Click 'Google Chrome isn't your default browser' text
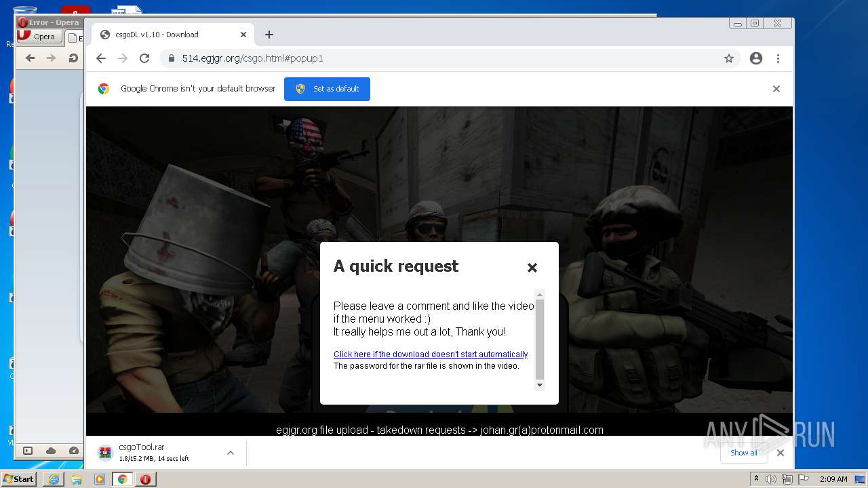This screenshot has height=488, width=868. (x=198, y=89)
